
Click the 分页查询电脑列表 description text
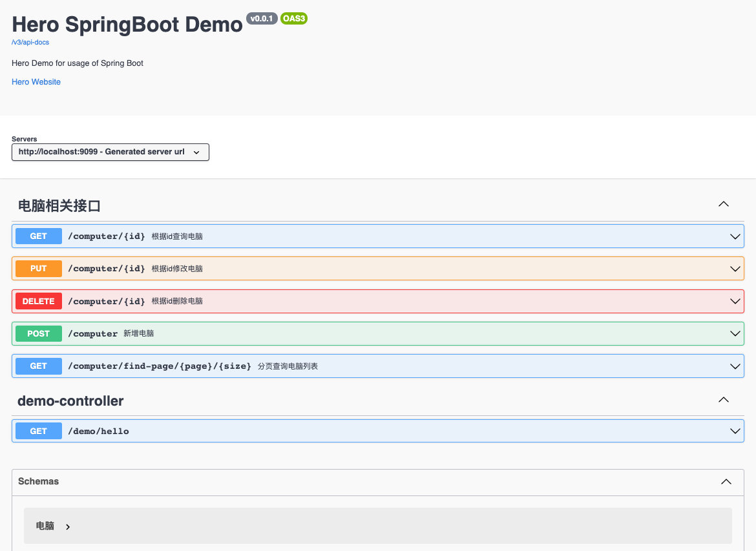pos(288,366)
